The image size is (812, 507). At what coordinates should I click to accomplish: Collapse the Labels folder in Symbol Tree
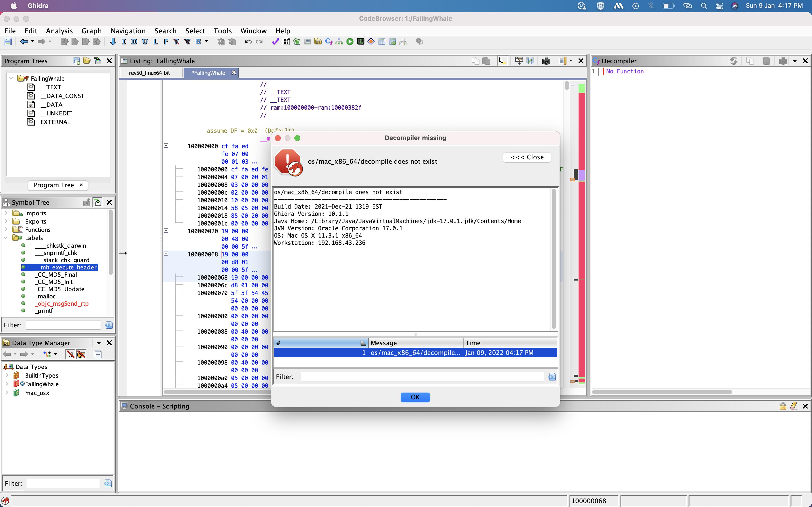click(6, 238)
